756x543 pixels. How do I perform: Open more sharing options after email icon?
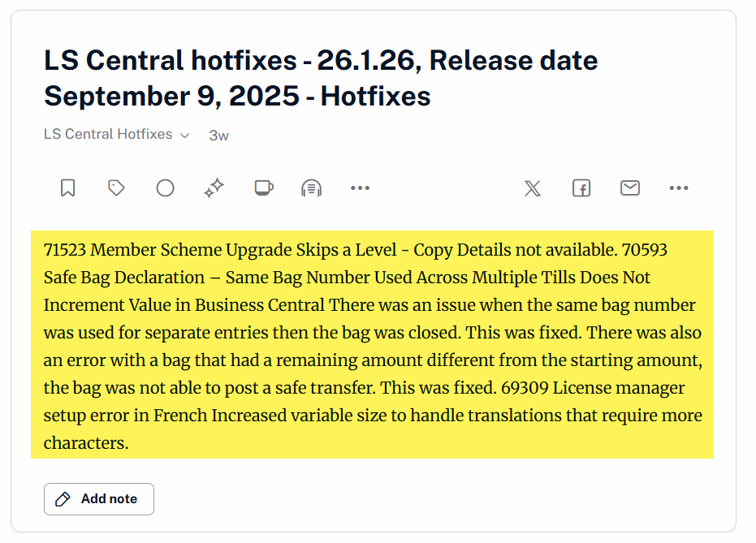click(x=679, y=188)
